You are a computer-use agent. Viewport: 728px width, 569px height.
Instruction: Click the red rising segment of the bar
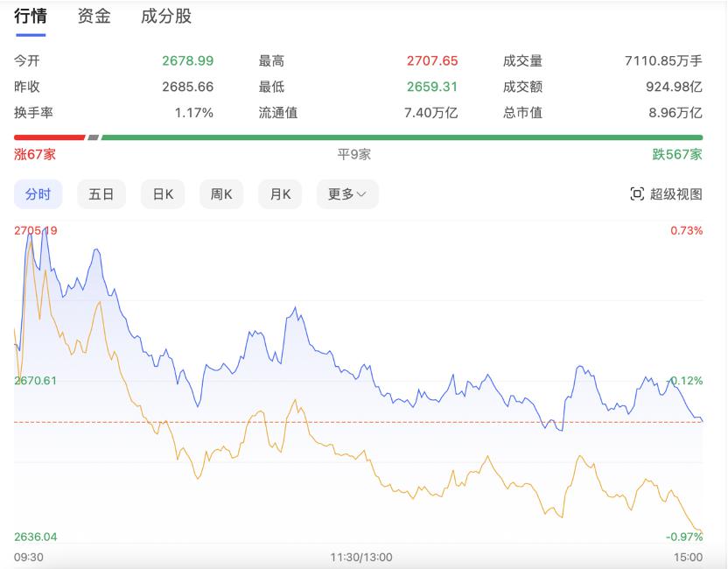(x=49, y=137)
